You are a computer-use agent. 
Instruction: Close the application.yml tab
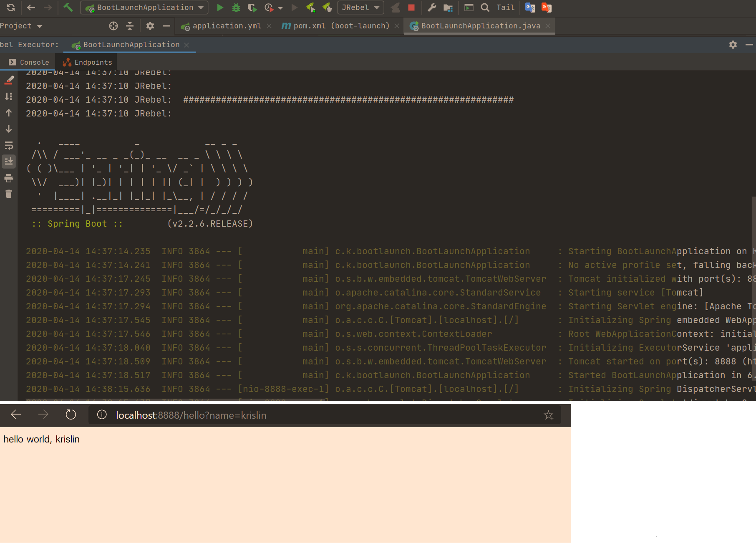[269, 26]
